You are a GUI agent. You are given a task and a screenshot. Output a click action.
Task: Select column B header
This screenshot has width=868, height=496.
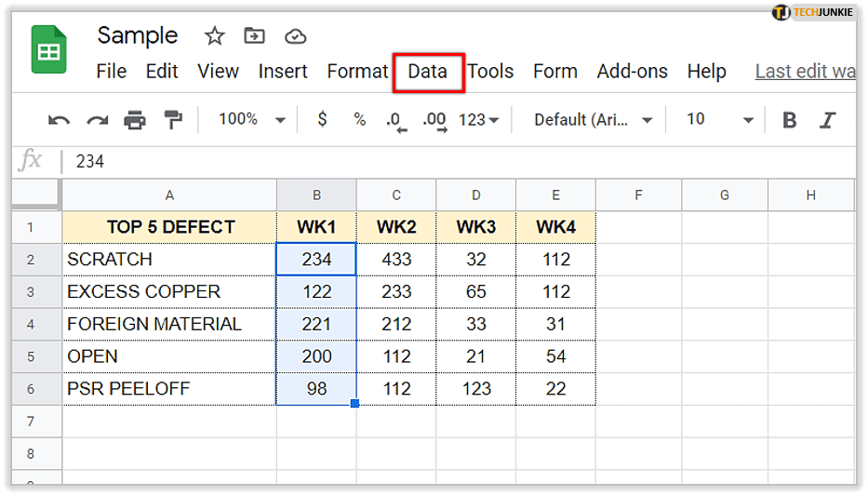pyautogui.click(x=316, y=194)
